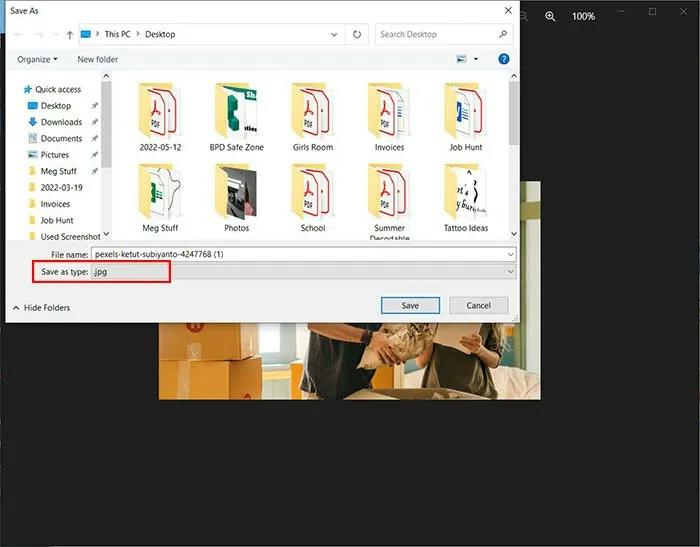Open the Organize dropdown menu
The width and height of the screenshot is (700, 547).
pos(36,60)
